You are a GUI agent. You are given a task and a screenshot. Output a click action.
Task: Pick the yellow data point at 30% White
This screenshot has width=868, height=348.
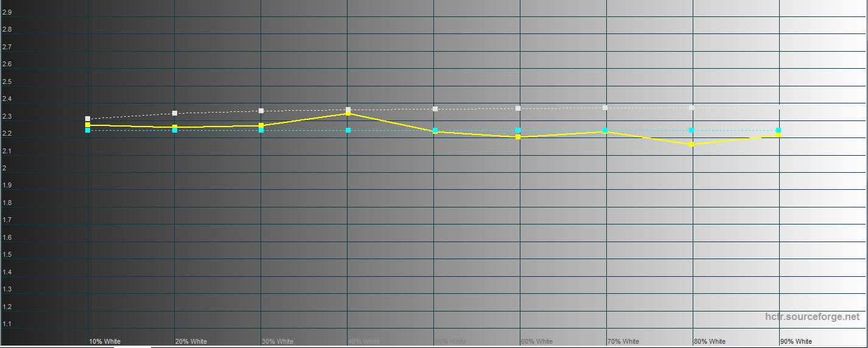(261, 125)
